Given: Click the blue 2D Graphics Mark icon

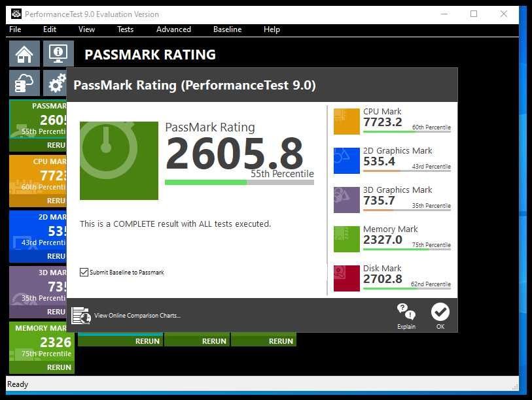Looking at the screenshot, I should (346, 161).
